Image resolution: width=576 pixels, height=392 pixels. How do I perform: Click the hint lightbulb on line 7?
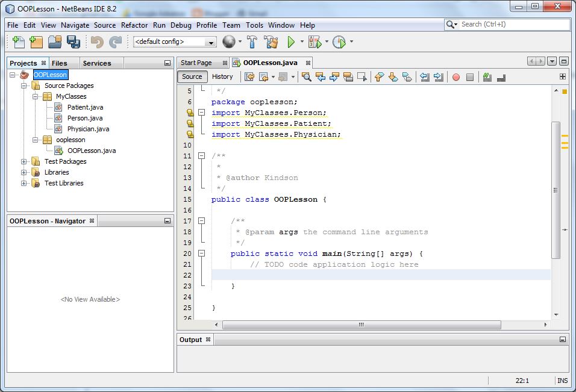[190, 113]
